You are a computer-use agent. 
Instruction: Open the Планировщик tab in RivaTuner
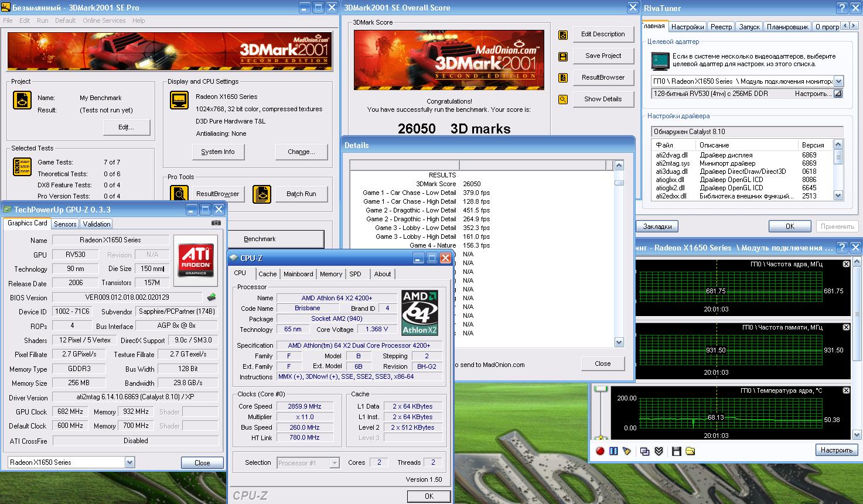(787, 27)
